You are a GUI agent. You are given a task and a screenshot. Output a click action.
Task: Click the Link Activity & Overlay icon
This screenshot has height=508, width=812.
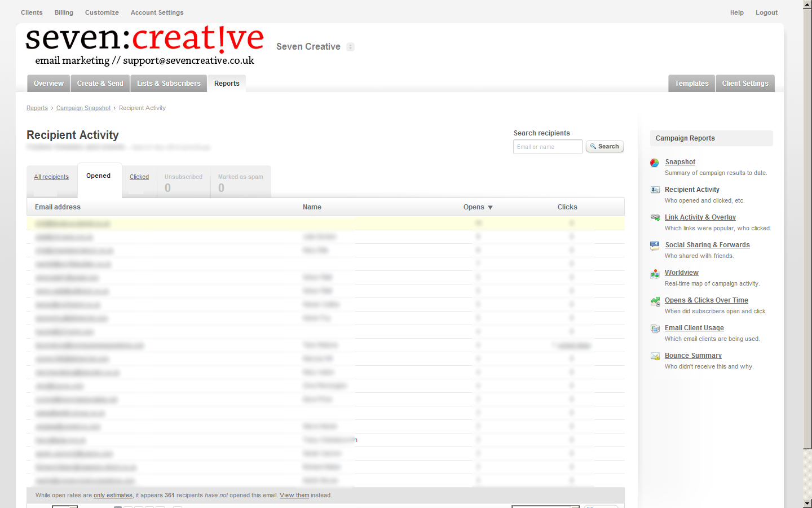click(655, 218)
